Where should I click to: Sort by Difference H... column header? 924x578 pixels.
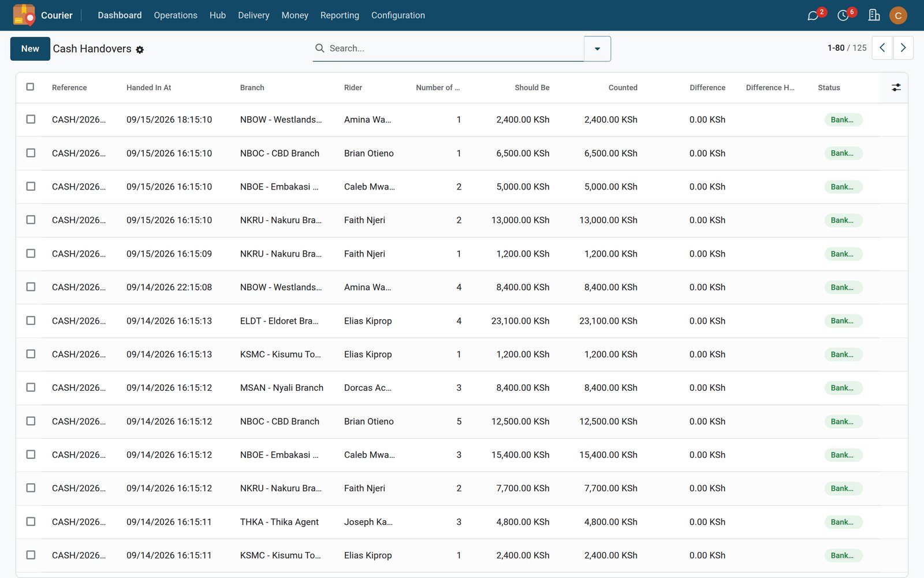(x=770, y=87)
